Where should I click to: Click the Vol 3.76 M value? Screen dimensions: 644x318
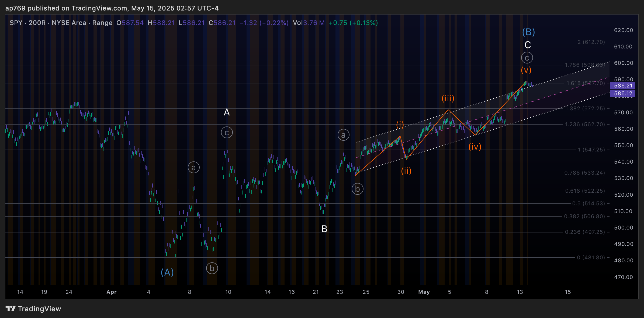[309, 23]
